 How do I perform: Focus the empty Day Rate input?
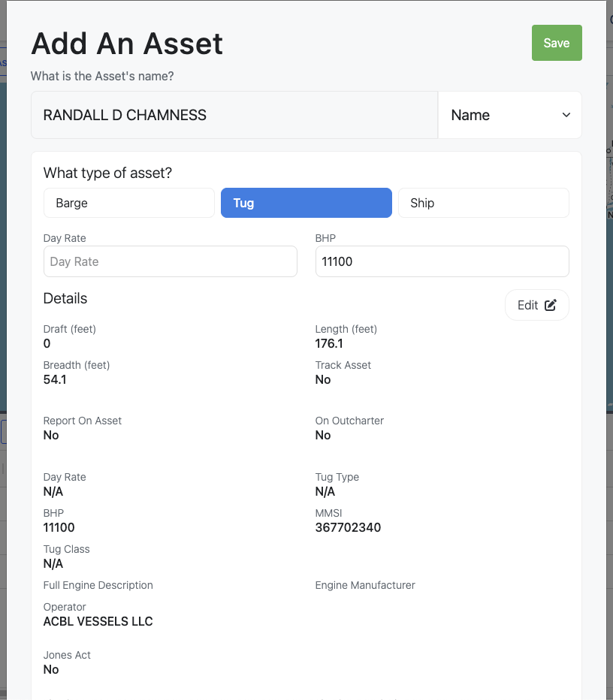171,261
